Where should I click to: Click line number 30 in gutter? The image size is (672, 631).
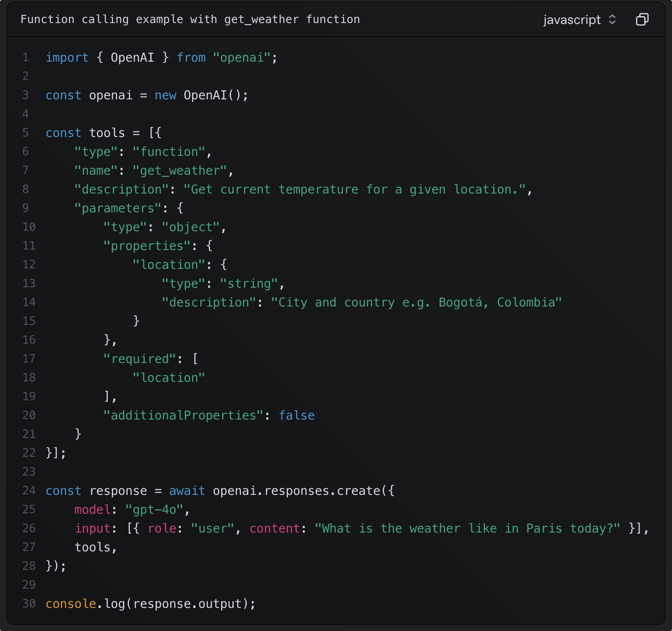(x=29, y=604)
